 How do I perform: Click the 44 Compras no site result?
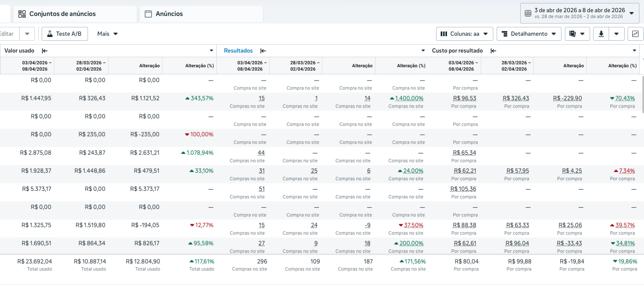click(x=261, y=153)
